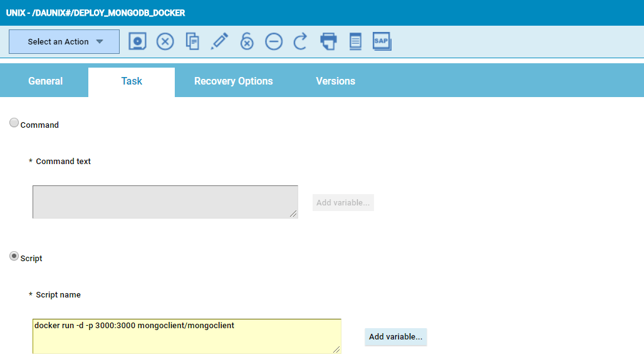Click the grayed Command text box
Image resolution: width=644 pixels, height=362 pixels.
coord(165,202)
